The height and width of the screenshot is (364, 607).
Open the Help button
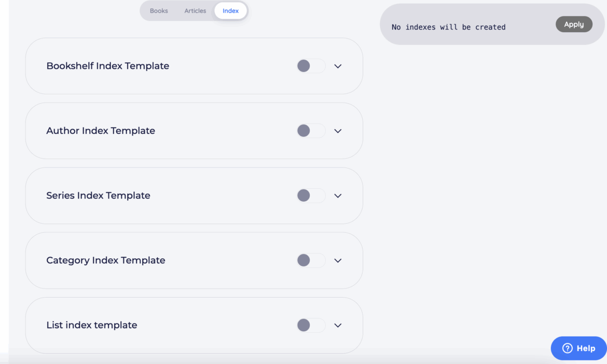pyautogui.click(x=579, y=348)
